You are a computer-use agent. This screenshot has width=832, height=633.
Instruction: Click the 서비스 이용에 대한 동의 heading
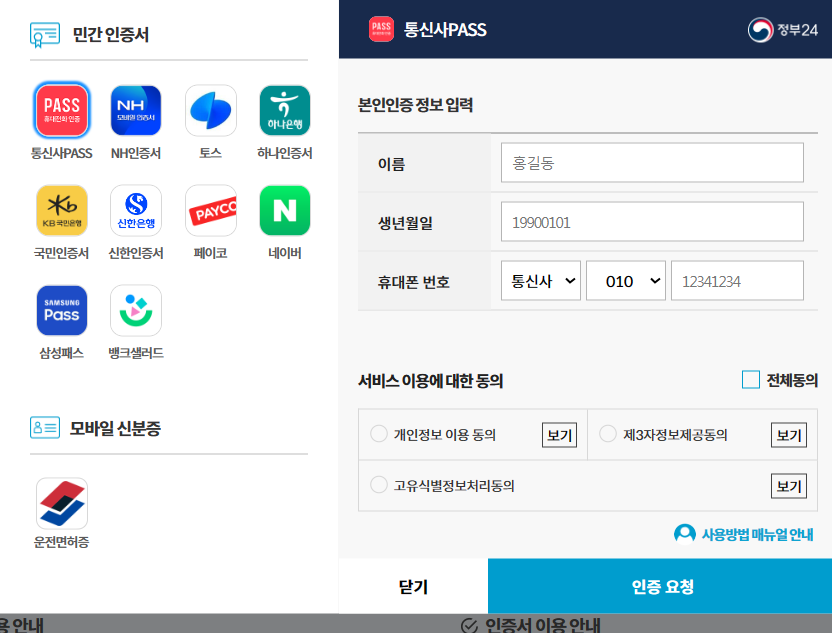click(x=430, y=380)
